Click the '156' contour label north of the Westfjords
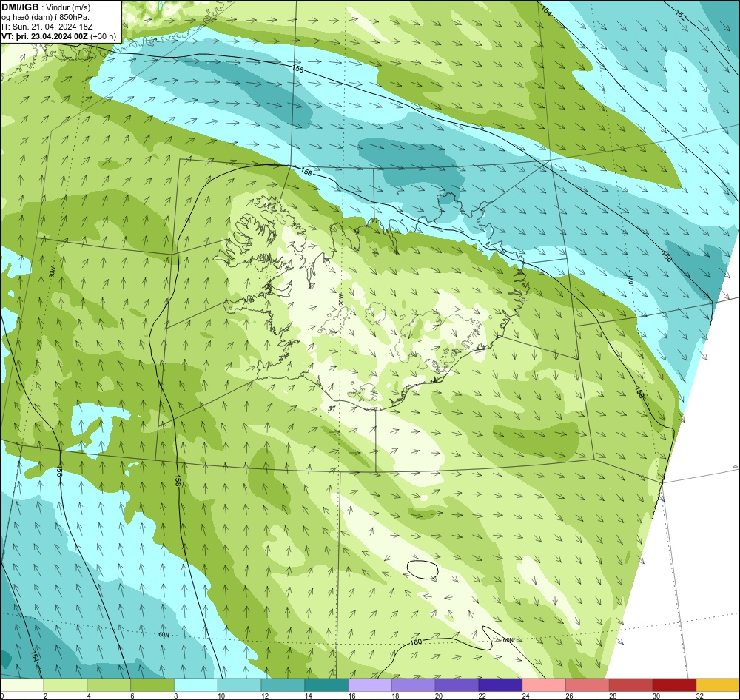 click(x=298, y=69)
